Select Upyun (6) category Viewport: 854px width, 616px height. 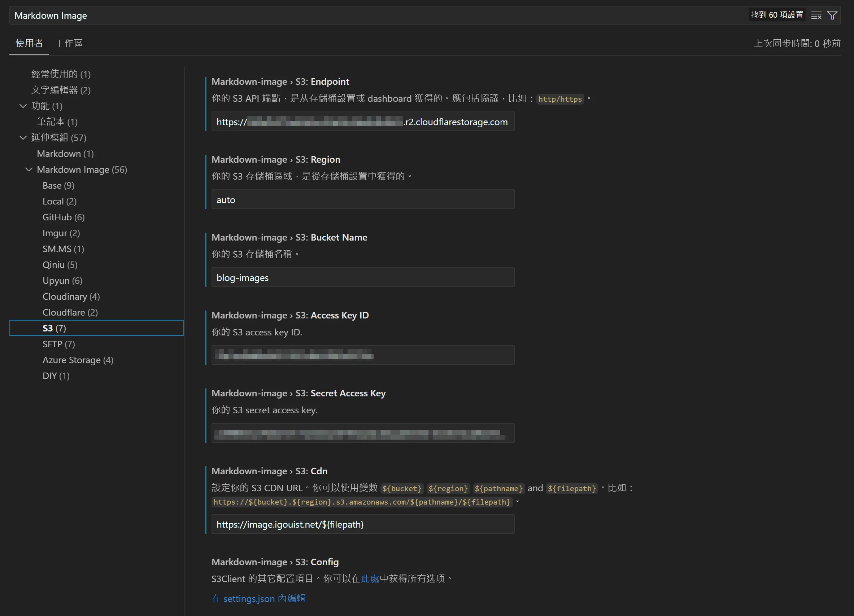[x=62, y=280]
